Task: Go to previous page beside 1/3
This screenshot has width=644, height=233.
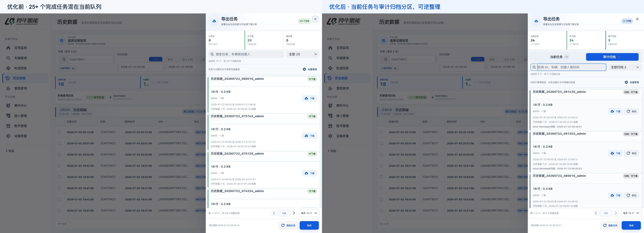Action: [x=274, y=213]
